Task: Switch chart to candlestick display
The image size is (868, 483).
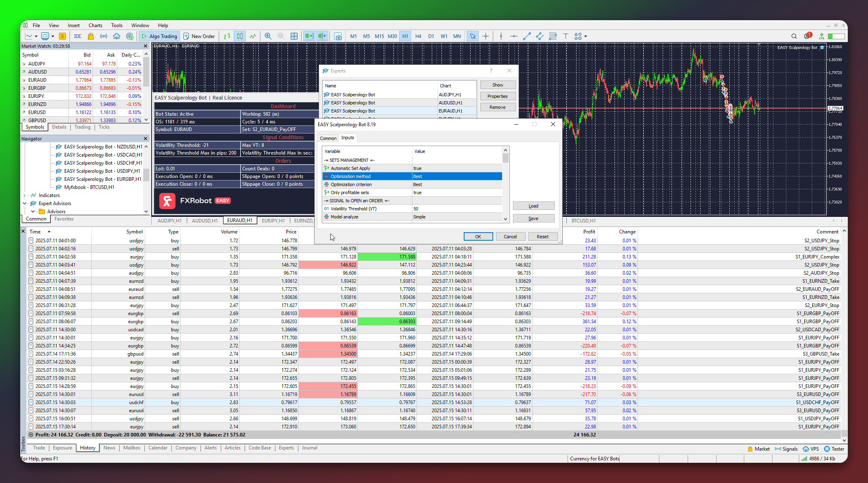Action: pos(240,36)
